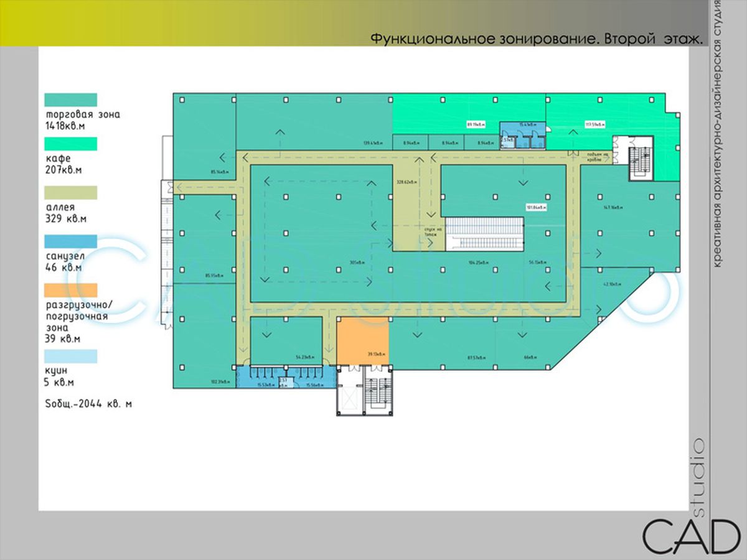Viewport: 747px width, 560px height.
Task: Click the room area label '305кв.м'
Action: (x=357, y=262)
